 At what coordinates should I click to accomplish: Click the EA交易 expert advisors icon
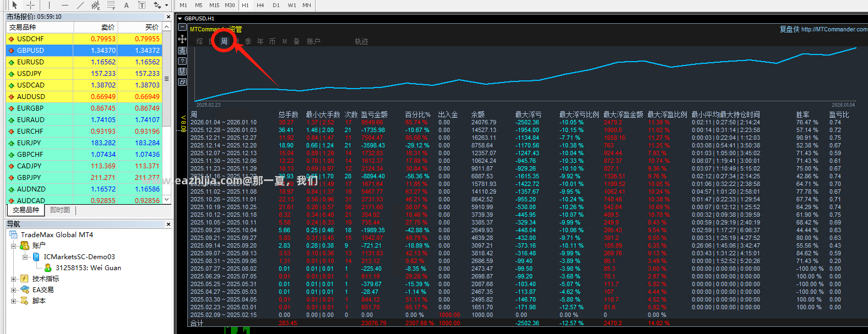tap(25, 290)
